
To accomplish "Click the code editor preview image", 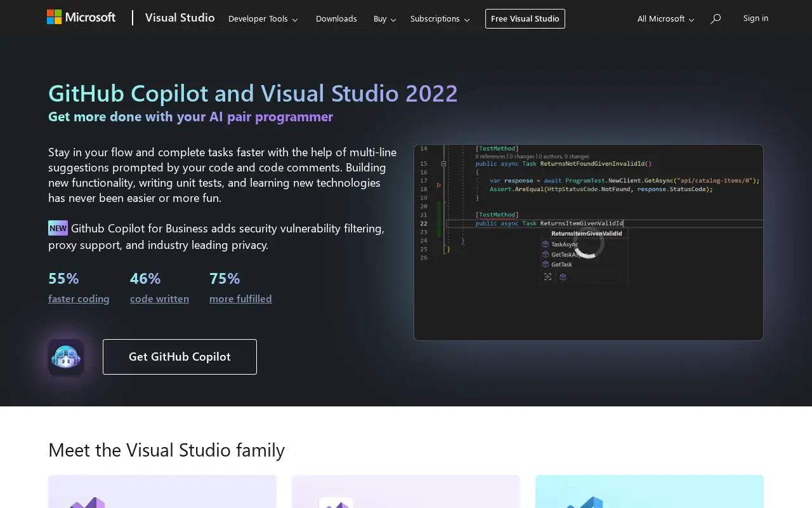I will click(x=589, y=243).
